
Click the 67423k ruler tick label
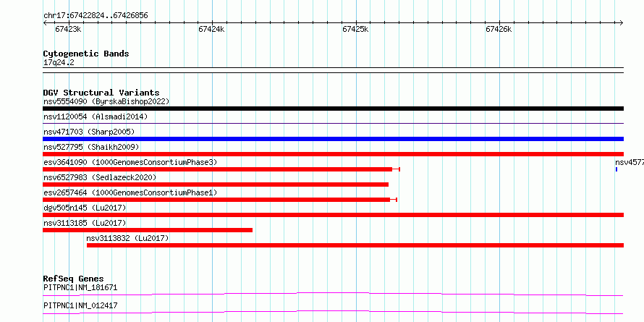click(68, 29)
